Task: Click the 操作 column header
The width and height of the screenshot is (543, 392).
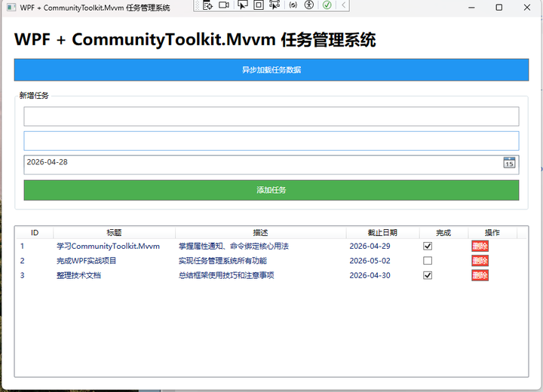Action: (492, 233)
